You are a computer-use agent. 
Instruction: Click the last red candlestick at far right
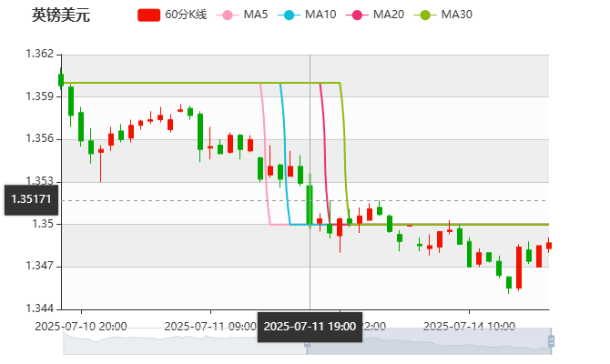tap(548, 245)
